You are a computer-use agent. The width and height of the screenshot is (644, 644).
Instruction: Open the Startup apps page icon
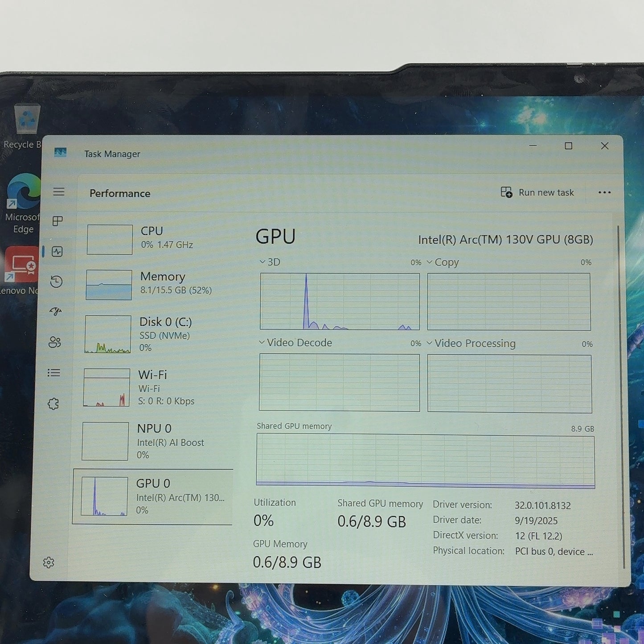tap(55, 312)
